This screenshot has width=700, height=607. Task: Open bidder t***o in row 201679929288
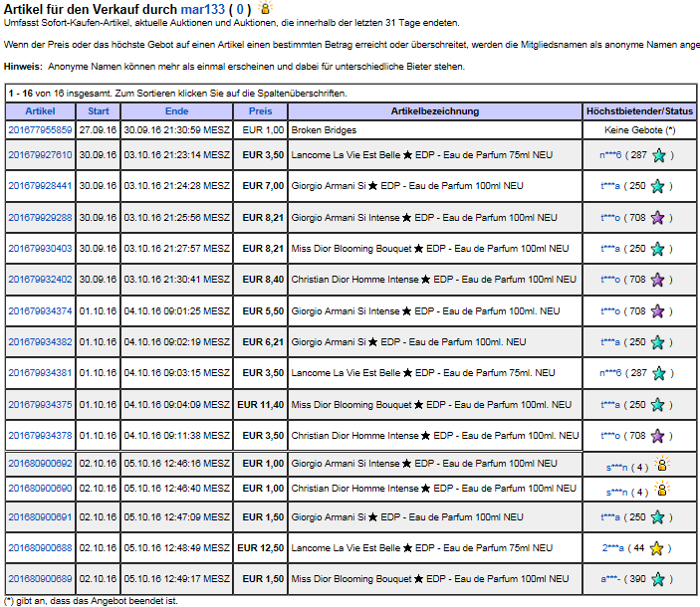(x=610, y=217)
